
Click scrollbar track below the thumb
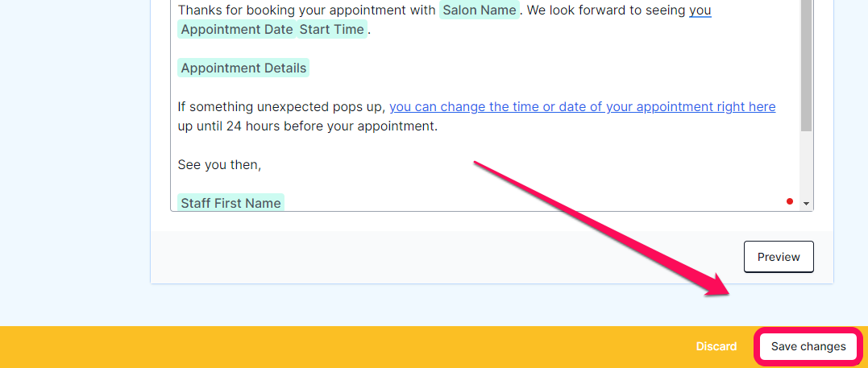coord(807,165)
